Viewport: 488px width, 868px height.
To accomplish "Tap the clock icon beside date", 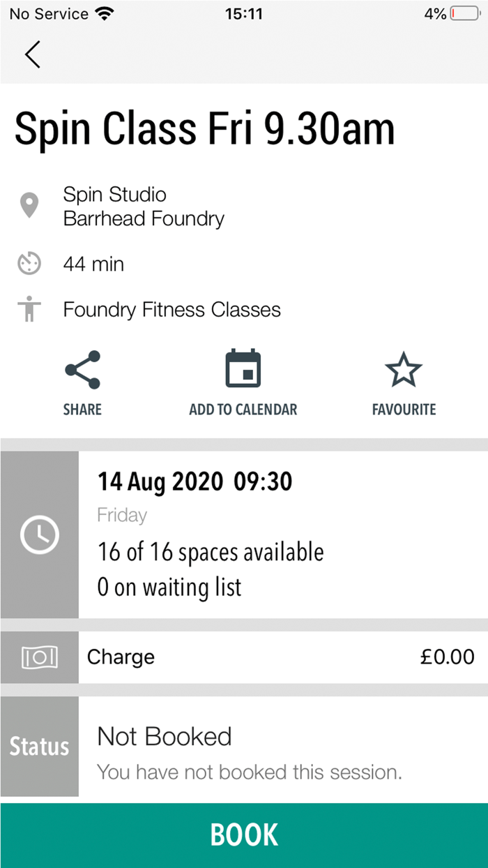I will pos(39,534).
